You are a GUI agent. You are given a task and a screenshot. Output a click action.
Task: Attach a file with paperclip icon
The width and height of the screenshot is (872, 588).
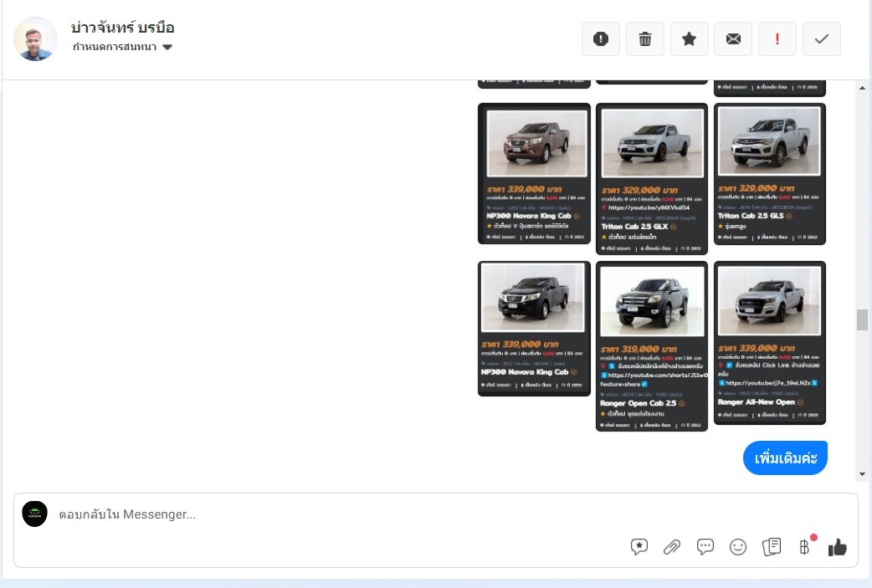[x=672, y=547]
